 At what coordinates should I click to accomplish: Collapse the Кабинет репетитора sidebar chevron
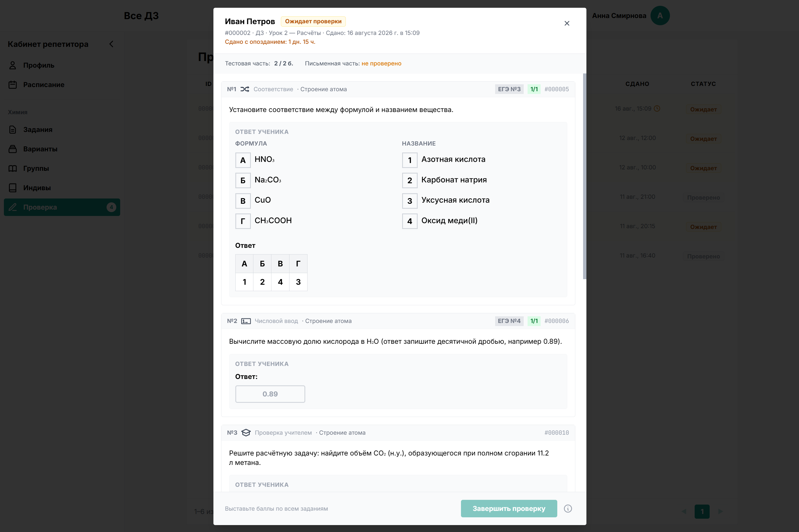[111, 44]
